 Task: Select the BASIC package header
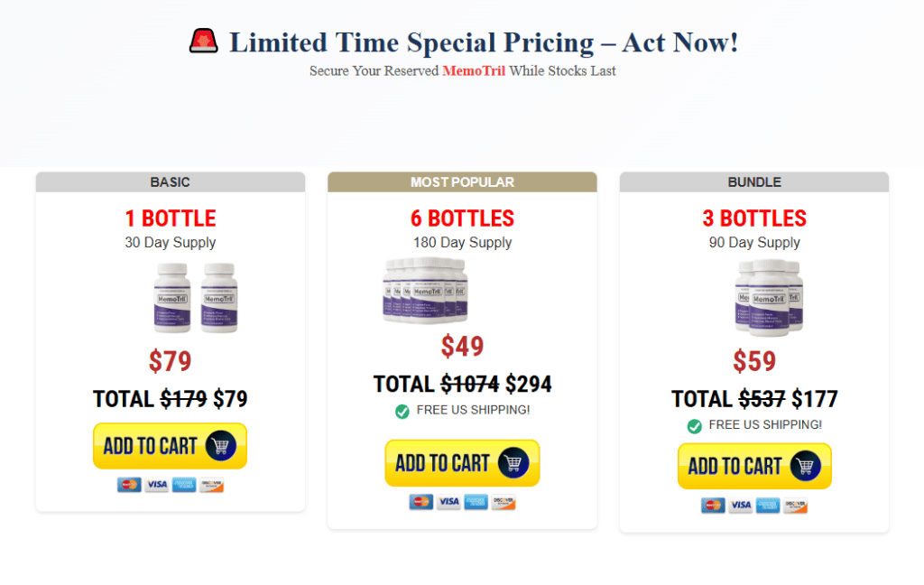point(171,182)
